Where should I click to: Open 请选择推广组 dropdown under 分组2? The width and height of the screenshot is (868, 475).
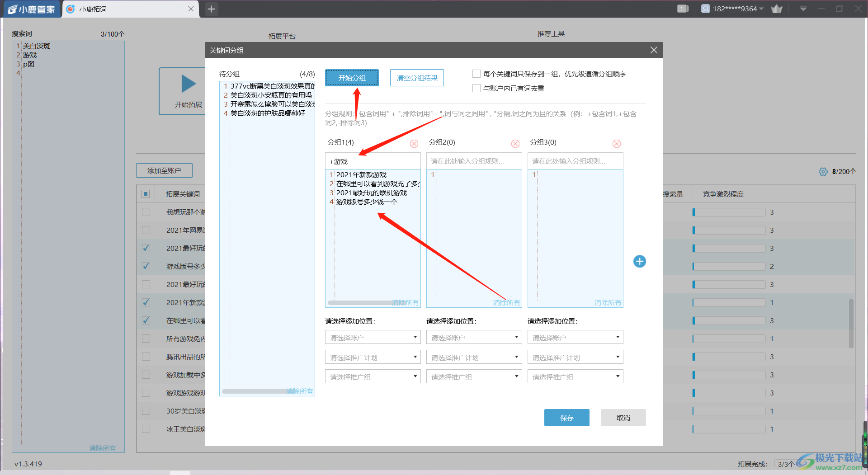point(474,376)
